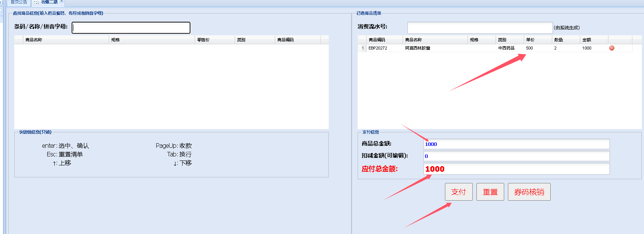Click the 商品总金额 field
This screenshot has width=644, height=234.
point(516,144)
